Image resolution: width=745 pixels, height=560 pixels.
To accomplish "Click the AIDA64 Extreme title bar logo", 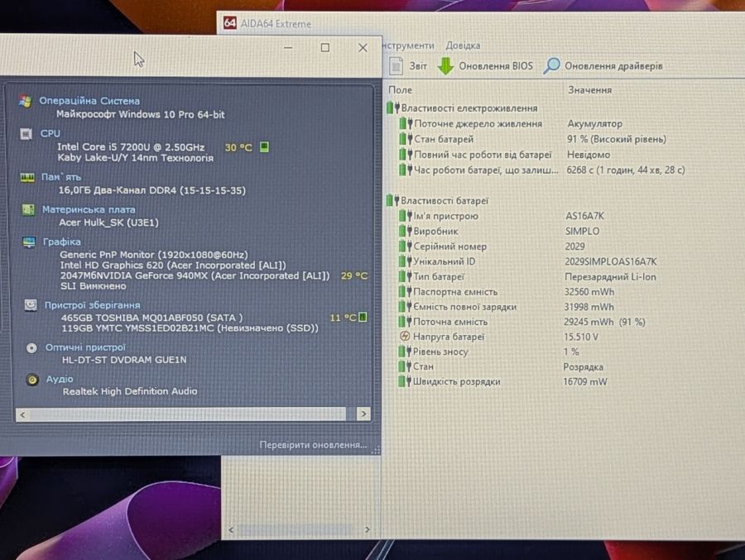I will coord(230,23).
